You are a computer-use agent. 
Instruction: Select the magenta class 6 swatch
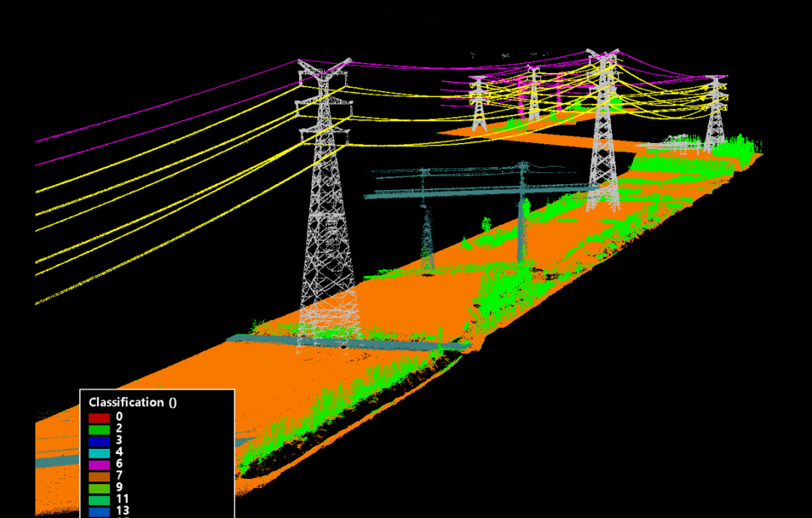click(x=99, y=465)
